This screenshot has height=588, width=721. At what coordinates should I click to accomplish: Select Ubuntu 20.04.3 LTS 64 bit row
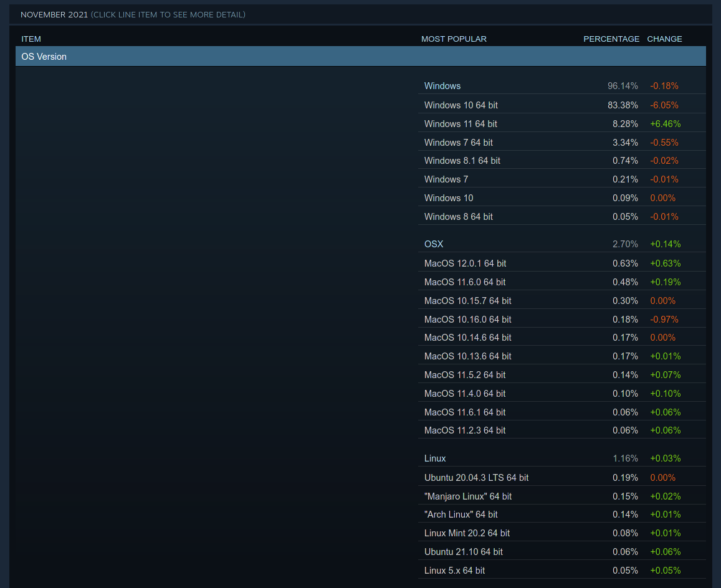pos(562,478)
